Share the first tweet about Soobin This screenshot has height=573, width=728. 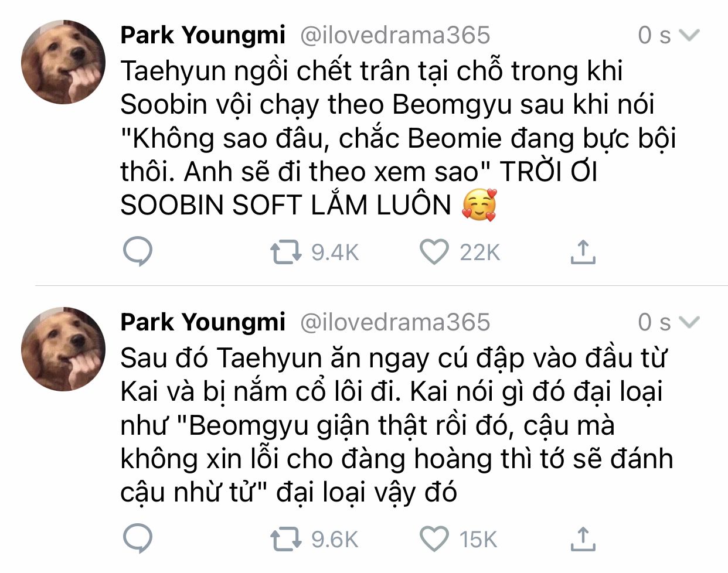coord(583,252)
